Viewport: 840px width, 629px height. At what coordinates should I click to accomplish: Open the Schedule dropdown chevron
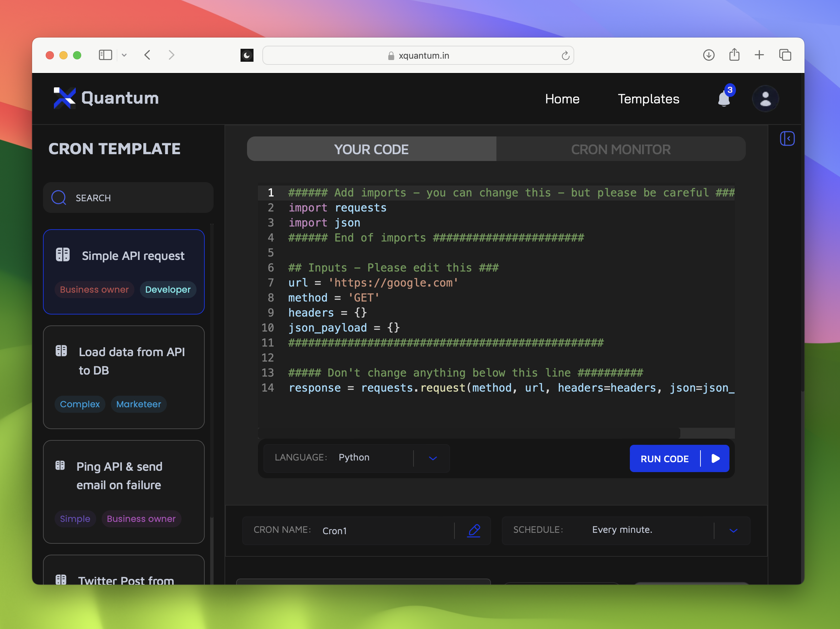pos(733,530)
